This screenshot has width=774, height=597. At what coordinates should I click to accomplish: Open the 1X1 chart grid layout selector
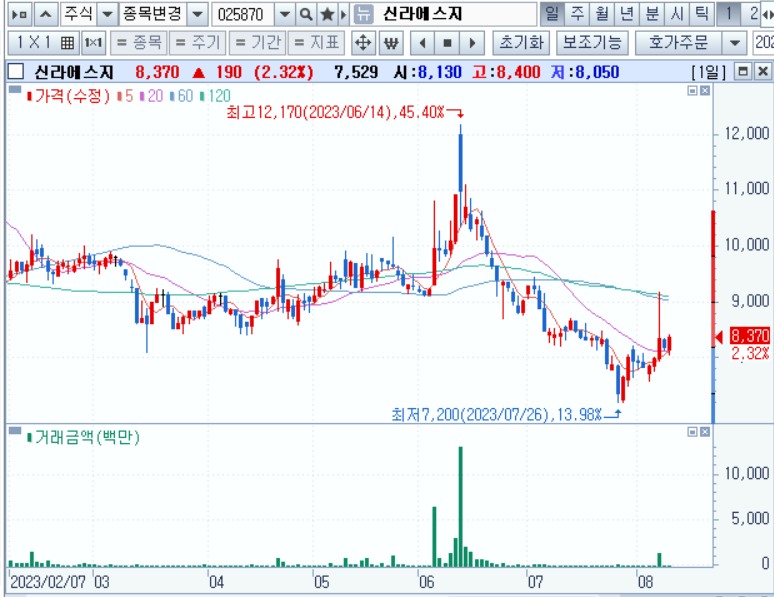(x=43, y=43)
